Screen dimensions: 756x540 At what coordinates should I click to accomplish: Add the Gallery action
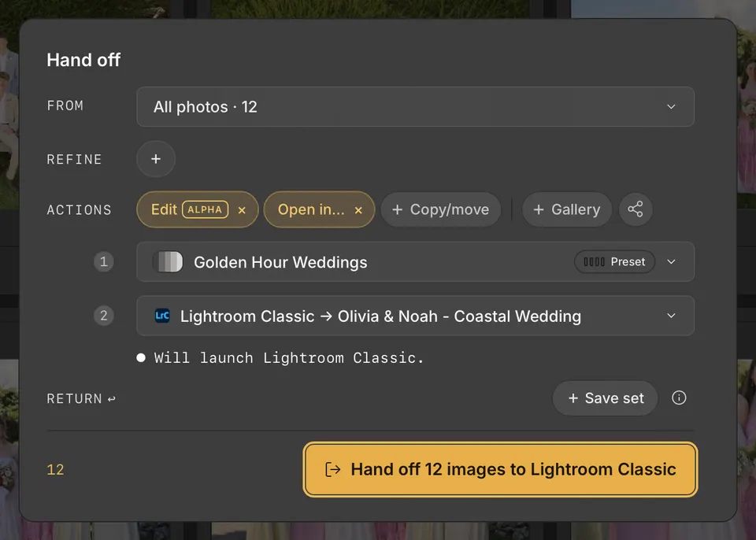[567, 209]
